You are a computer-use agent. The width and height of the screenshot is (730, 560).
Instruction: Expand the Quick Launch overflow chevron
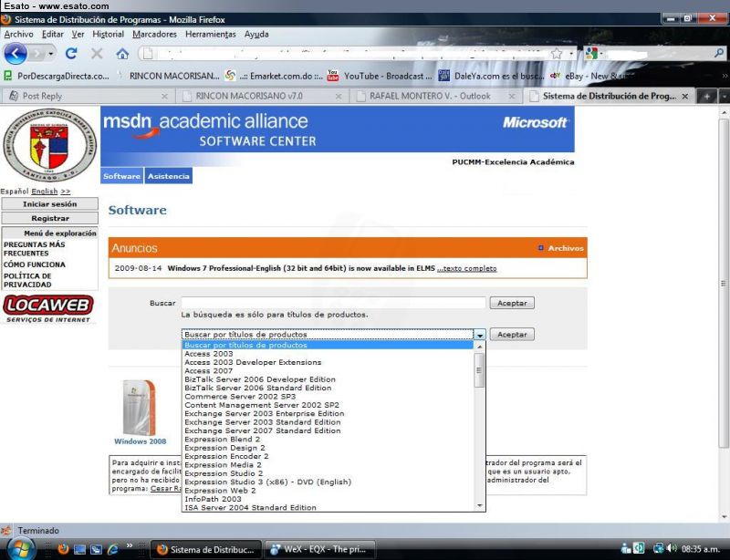130,545
